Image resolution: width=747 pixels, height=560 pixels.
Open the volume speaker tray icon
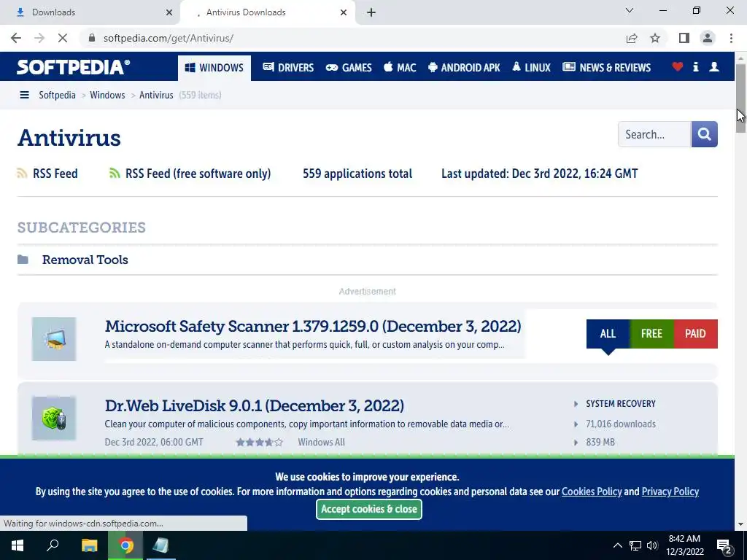tap(652, 545)
